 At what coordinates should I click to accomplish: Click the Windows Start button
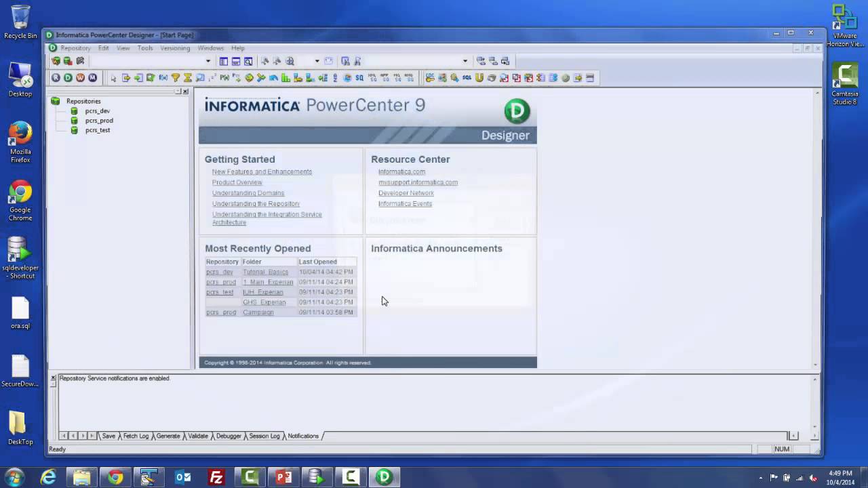click(15, 477)
